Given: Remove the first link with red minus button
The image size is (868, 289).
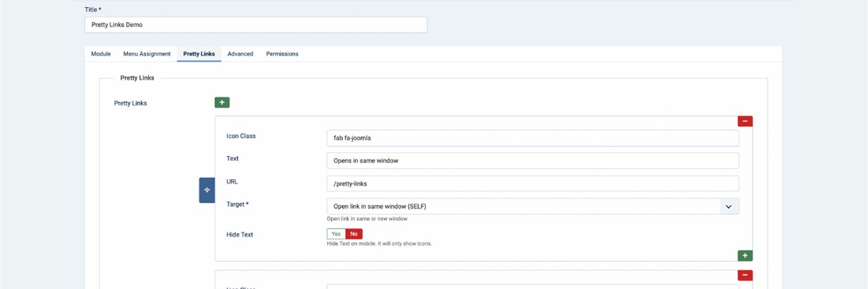Looking at the screenshot, I should pyautogui.click(x=745, y=121).
